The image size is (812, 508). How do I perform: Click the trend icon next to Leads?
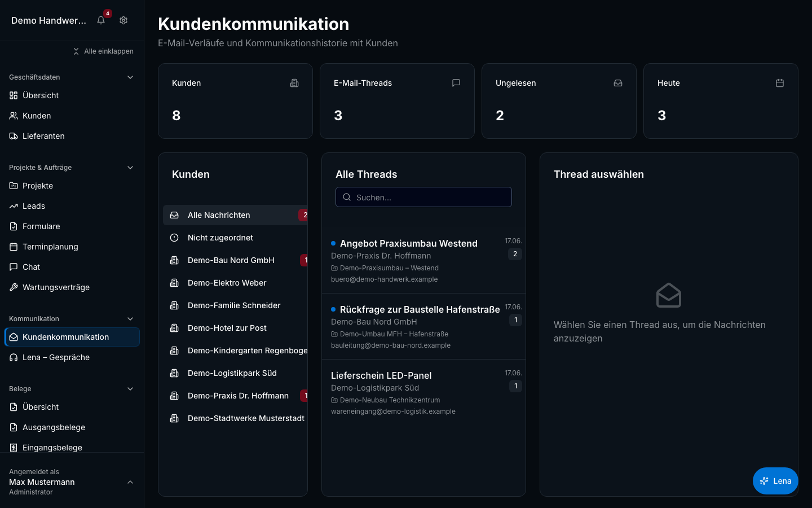click(x=14, y=206)
